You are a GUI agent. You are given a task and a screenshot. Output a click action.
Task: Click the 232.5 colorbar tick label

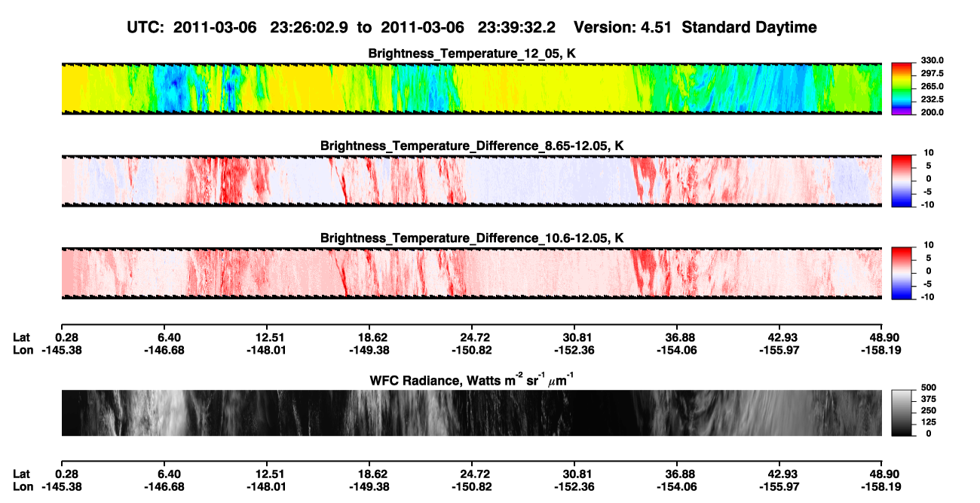[x=933, y=99]
